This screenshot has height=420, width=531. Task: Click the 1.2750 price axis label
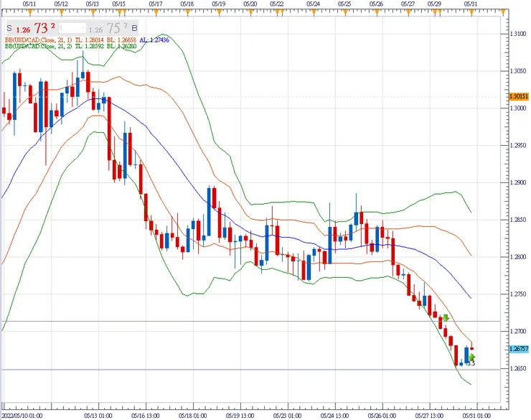518,294
